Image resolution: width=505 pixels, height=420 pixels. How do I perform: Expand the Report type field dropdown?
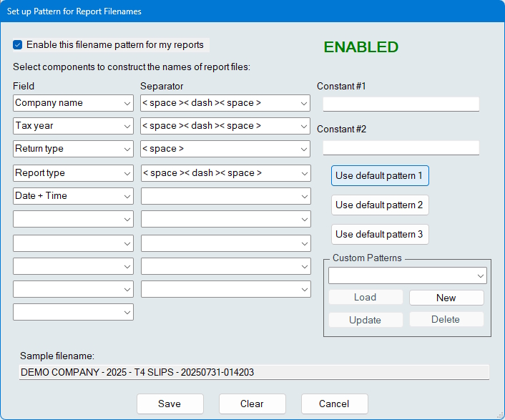point(73,173)
